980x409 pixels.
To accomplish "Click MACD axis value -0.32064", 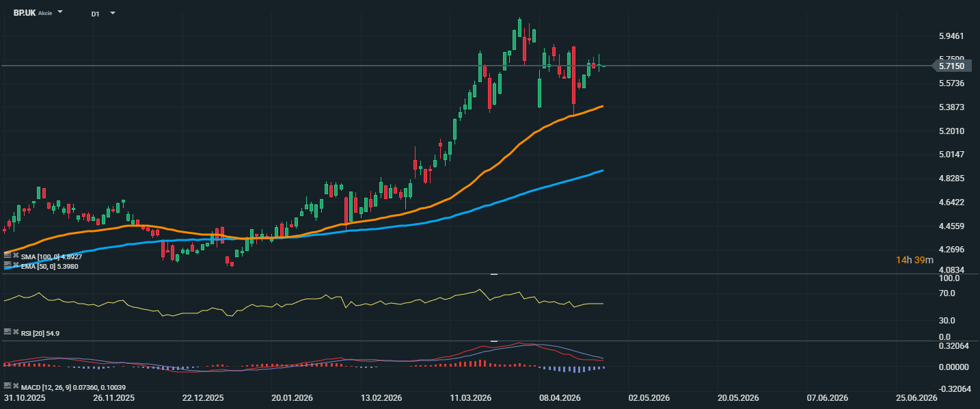I will tap(955, 389).
